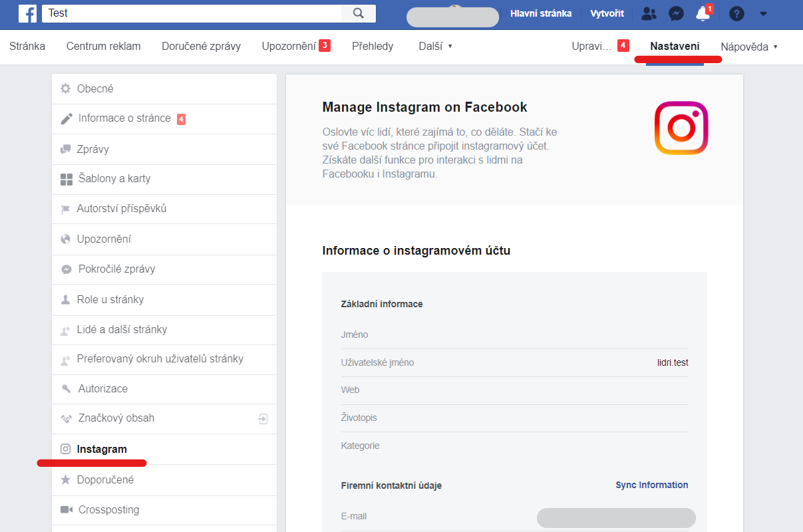This screenshot has width=803, height=532.
Task: Open the notifications bell icon
Action: coord(703,13)
